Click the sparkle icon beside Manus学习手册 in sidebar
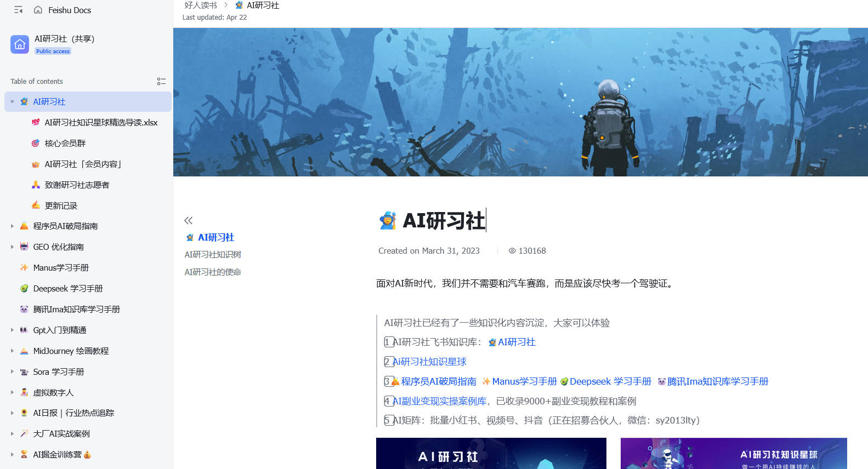Viewport: 868px width, 469px height. click(24, 267)
